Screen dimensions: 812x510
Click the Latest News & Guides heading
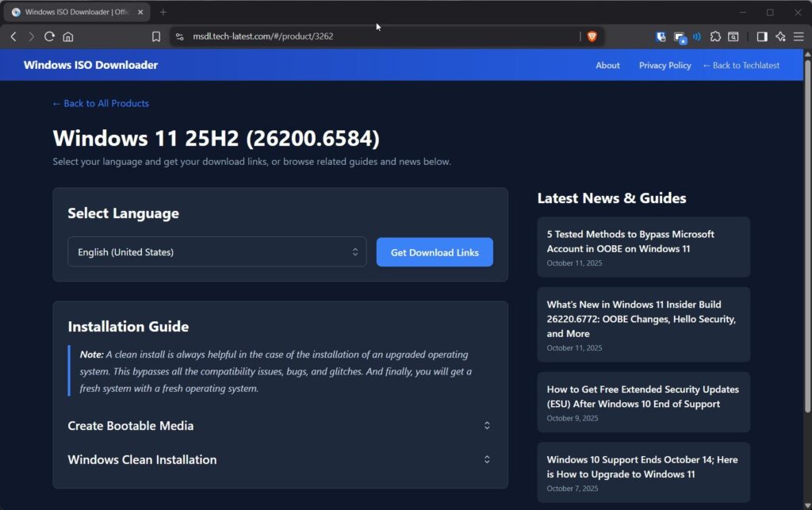point(611,198)
